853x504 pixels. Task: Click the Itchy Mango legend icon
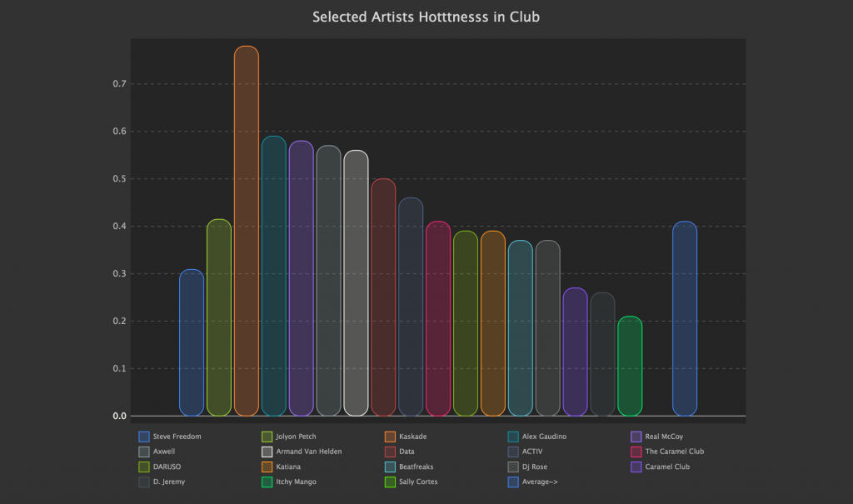(267, 482)
